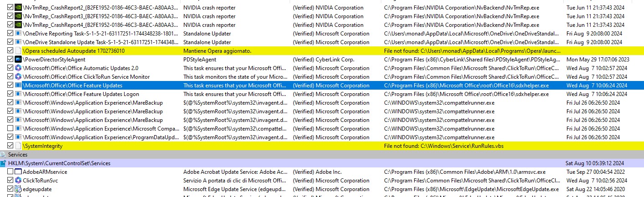Uncheck the edgeupdate service checkbox

(x=10, y=189)
